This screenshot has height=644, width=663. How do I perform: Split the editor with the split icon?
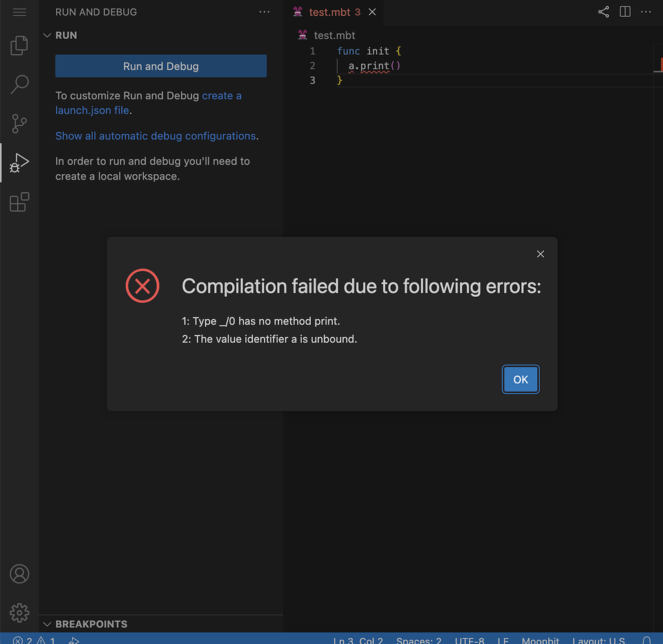point(625,12)
